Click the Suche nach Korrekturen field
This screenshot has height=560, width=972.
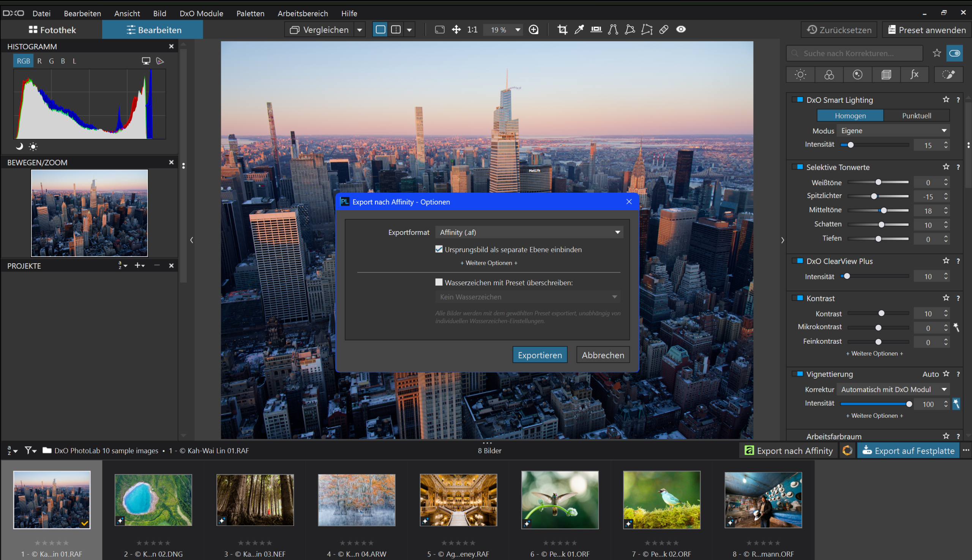coord(854,53)
